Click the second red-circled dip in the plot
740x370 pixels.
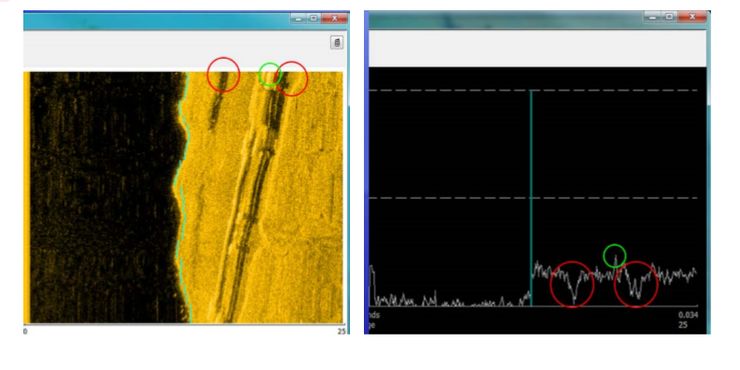636,284
